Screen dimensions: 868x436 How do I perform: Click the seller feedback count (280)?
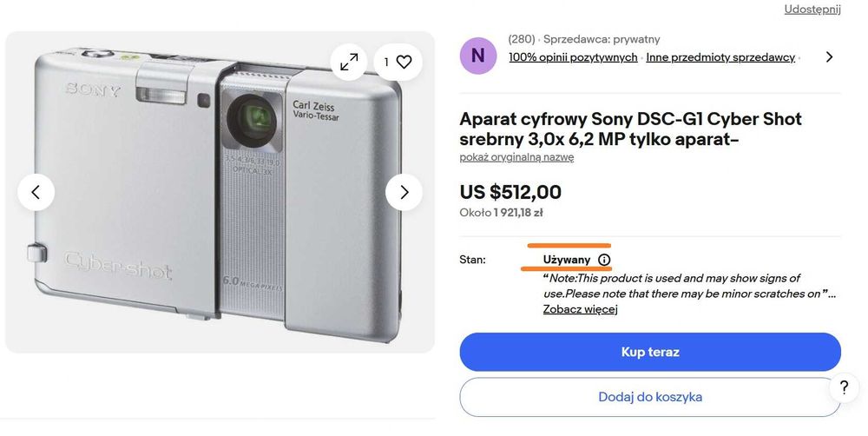point(521,39)
